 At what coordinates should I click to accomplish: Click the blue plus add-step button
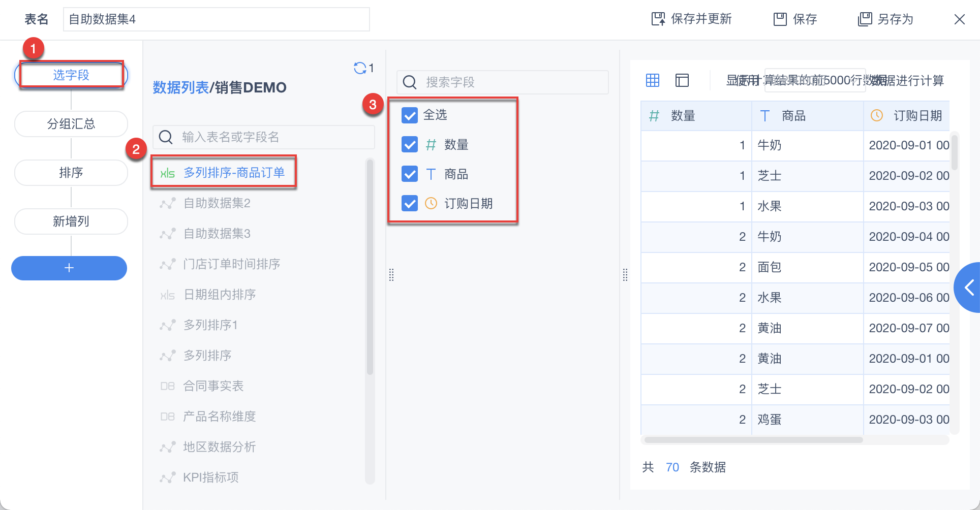click(x=69, y=268)
